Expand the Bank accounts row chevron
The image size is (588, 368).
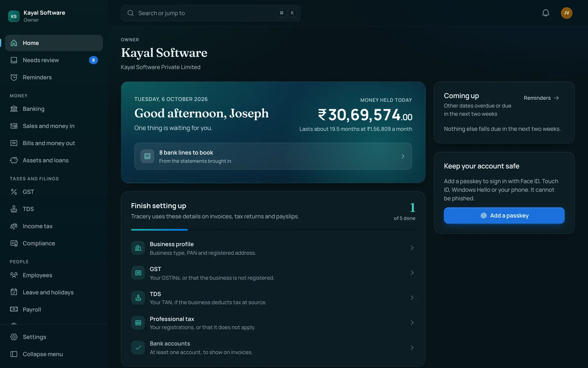[x=412, y=348]
